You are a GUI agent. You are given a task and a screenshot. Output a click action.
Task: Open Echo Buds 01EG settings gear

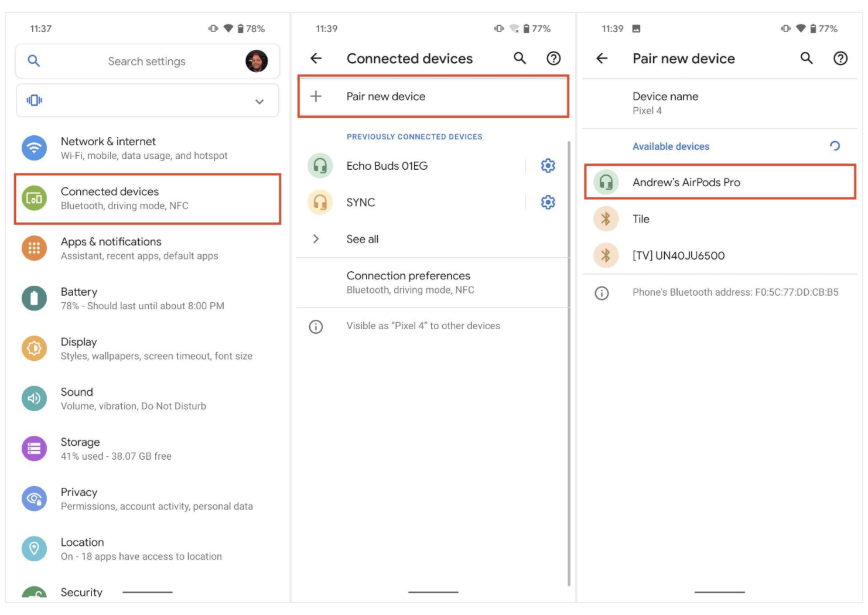pos(548,166)
